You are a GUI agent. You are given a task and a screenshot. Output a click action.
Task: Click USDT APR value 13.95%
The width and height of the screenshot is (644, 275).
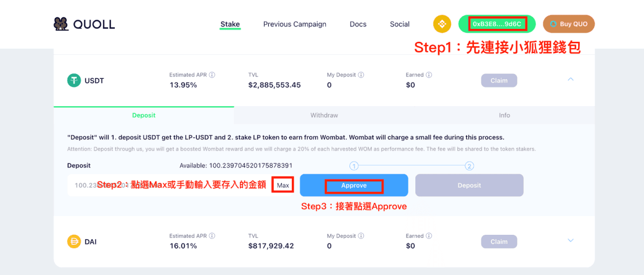click(183, 85)
